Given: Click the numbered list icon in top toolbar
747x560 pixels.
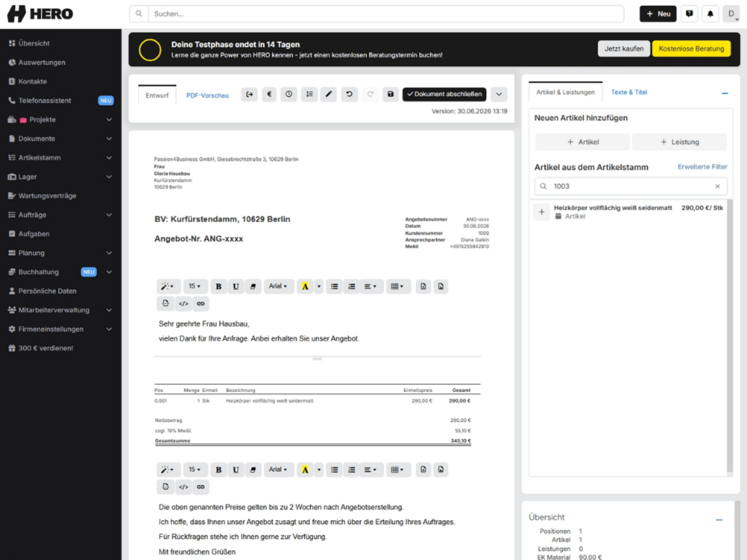Looking at the screenshot, I should [309, 94].
